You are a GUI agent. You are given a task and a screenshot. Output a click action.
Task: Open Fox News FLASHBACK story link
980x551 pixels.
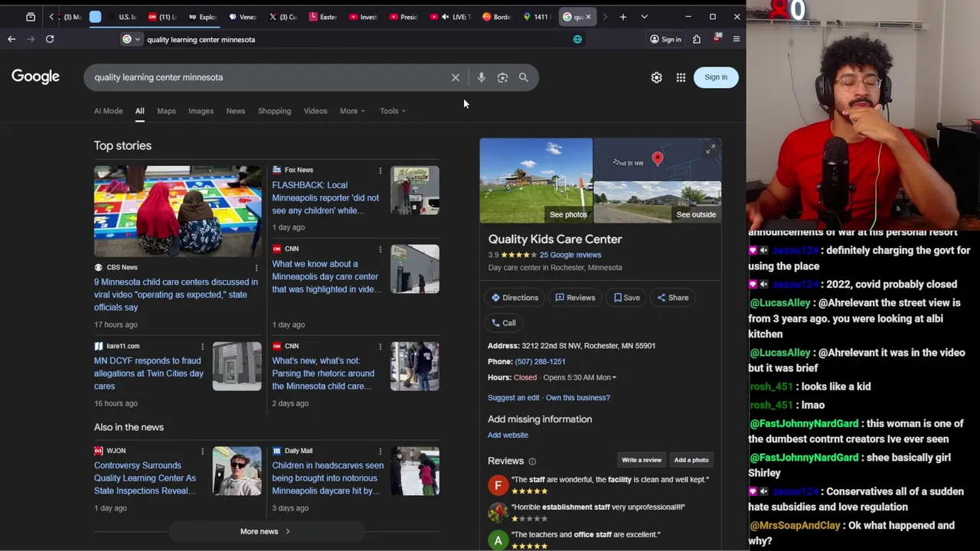(325, 197)
